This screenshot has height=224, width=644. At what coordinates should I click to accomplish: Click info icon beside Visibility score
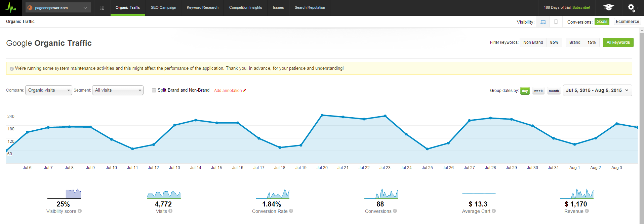tap(80, 211)
